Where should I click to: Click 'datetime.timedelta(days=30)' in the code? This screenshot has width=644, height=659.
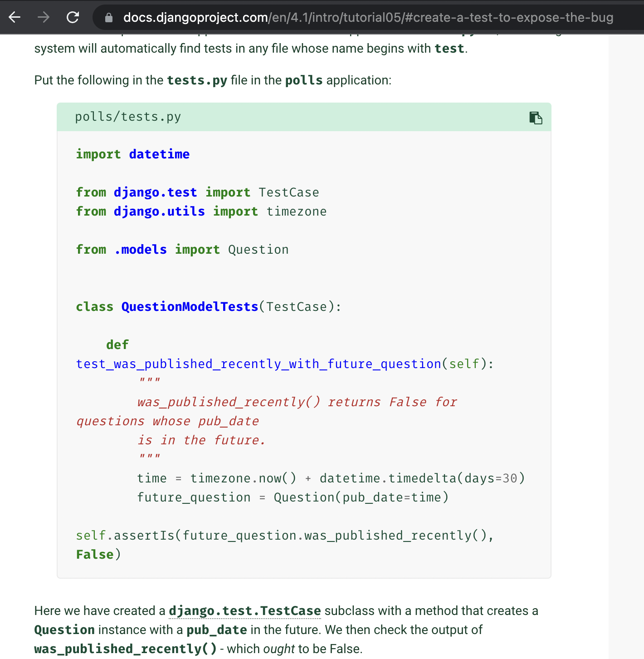click(422, 478)
